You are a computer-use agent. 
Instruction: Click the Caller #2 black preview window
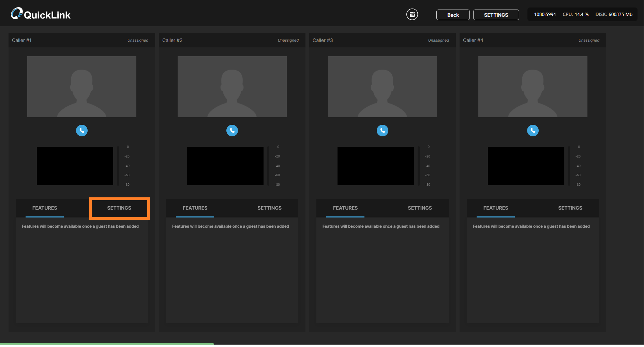[225, 166]
